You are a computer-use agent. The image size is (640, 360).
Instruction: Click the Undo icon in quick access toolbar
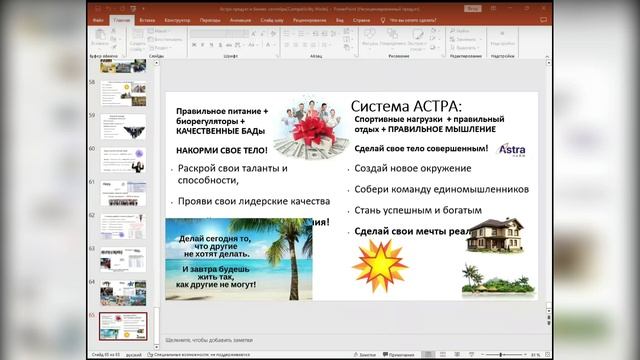tap(108, 9)
